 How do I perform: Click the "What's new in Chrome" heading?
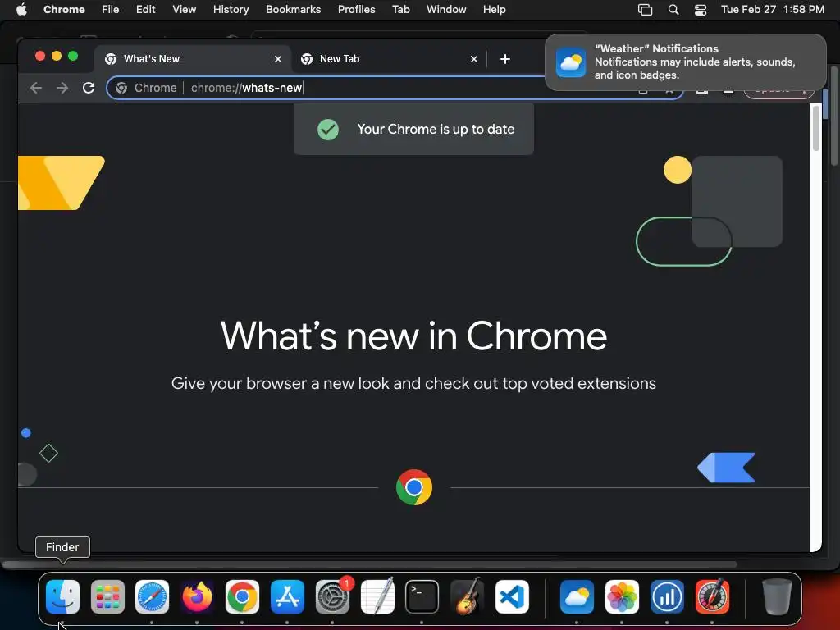click(413, 336)
